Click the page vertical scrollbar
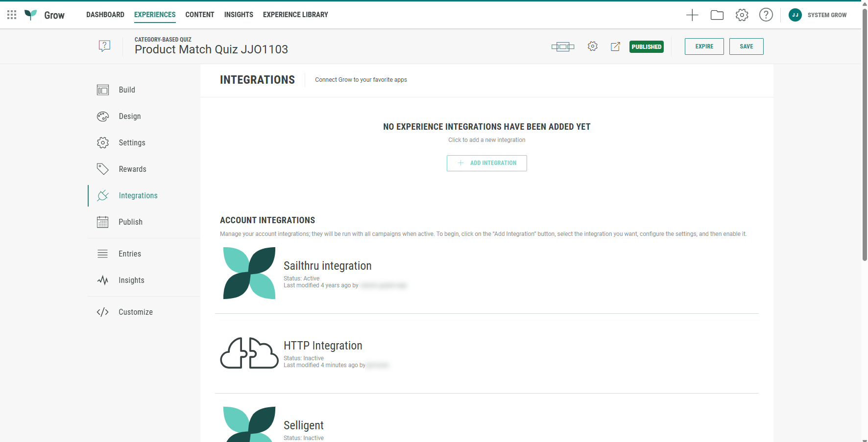Viewport: 868px width, 442px height. click(x=865, y=147)
